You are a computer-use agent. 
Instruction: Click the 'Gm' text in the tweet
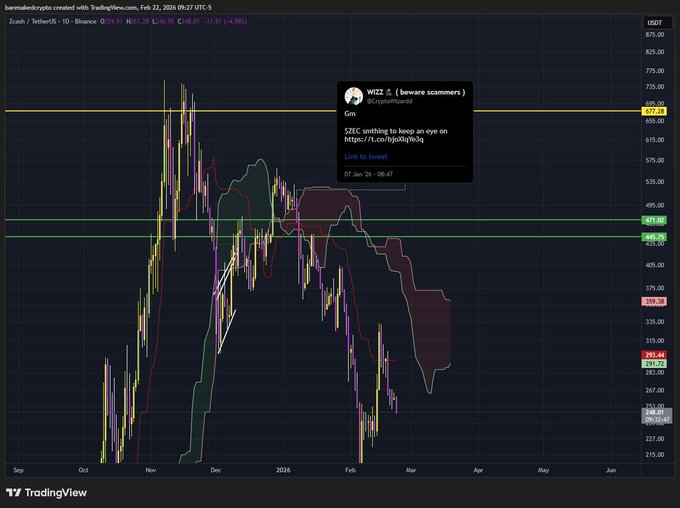350,114
